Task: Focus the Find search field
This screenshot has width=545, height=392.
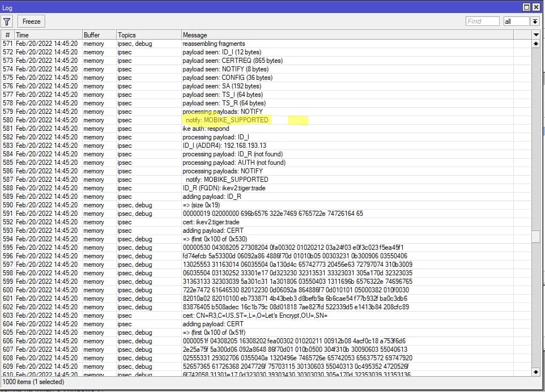Action: click(x=482, y=22)
